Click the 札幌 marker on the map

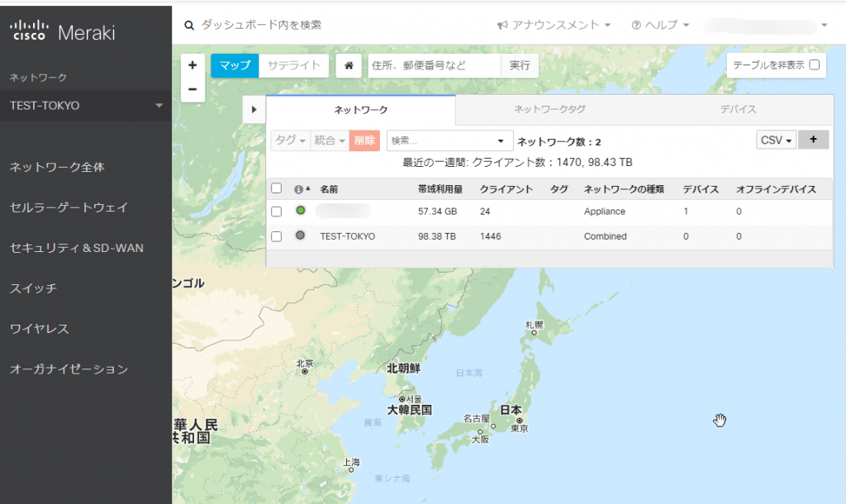tap(535, 332)
